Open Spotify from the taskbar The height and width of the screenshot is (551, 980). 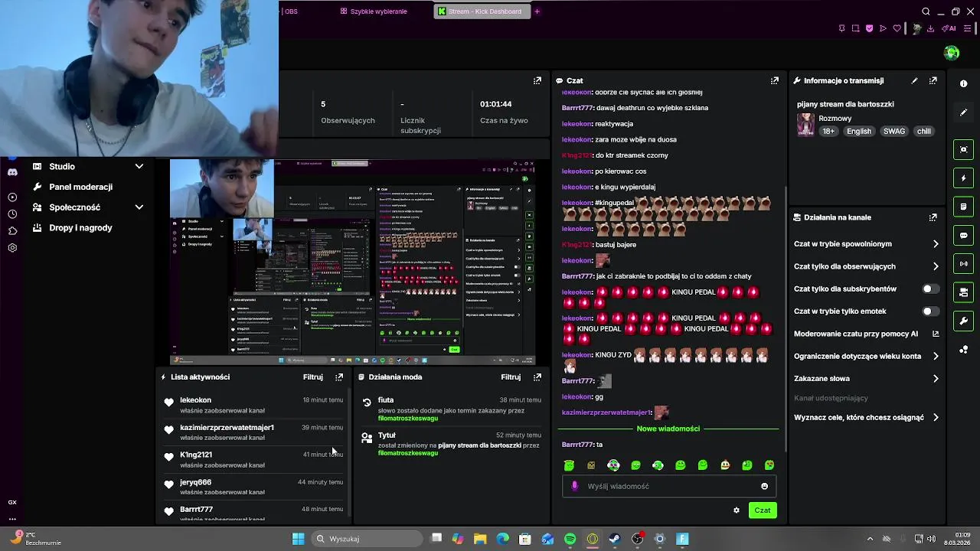pyautogui.click(x=570, y=539)
